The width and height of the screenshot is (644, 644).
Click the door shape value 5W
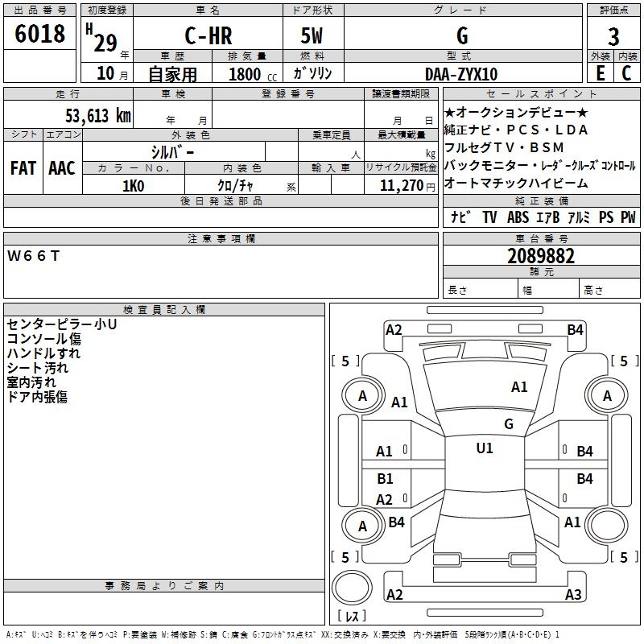click(312, 35)
